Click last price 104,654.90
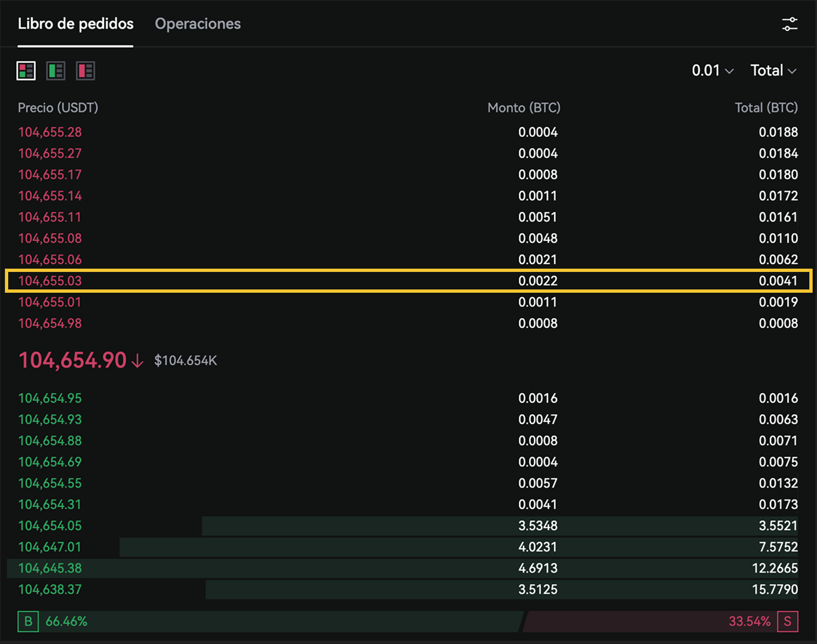This screenshot has height=644, width=817. pos(72,361)
